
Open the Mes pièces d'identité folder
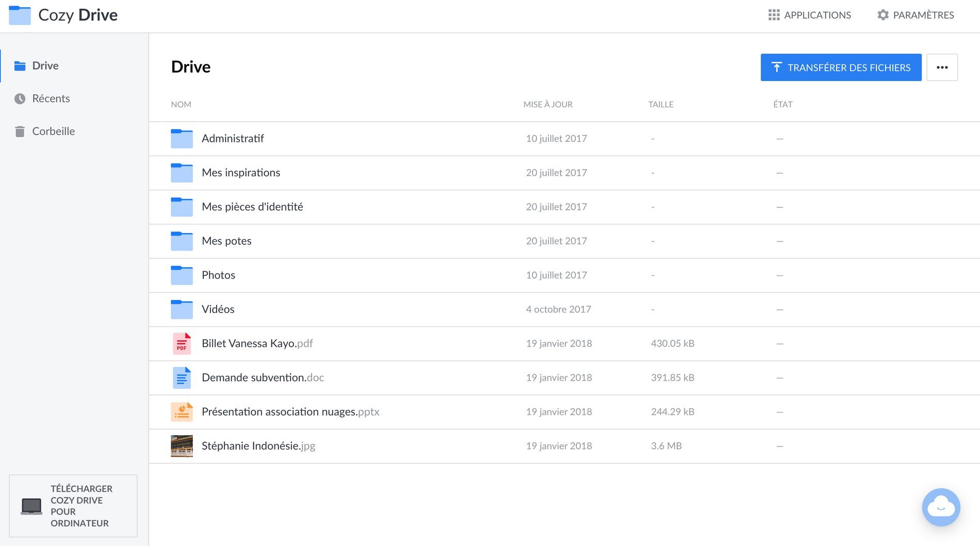(252, 207)
